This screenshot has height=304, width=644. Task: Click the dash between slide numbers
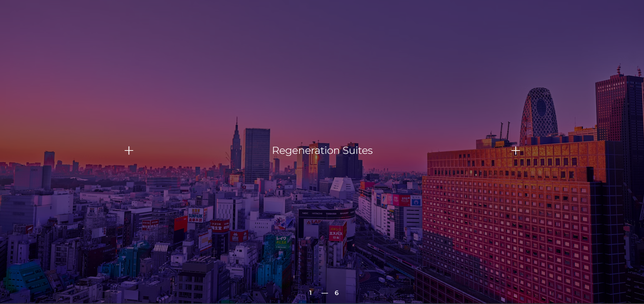click(324, 293)
